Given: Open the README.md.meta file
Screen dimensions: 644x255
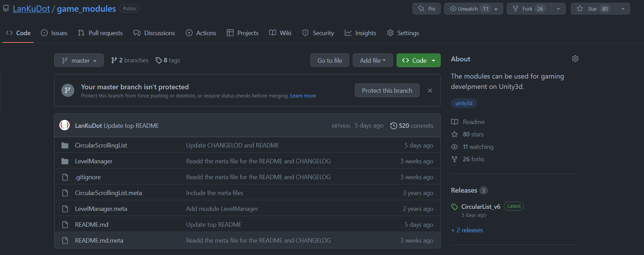Looking at the screenshot, I should pos(99,241).
